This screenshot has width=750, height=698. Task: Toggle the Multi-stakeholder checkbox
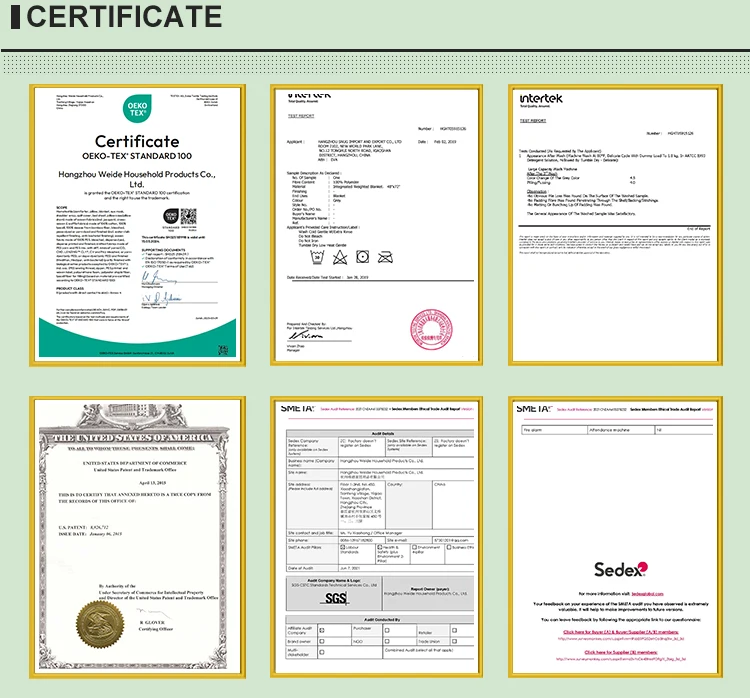322,652
